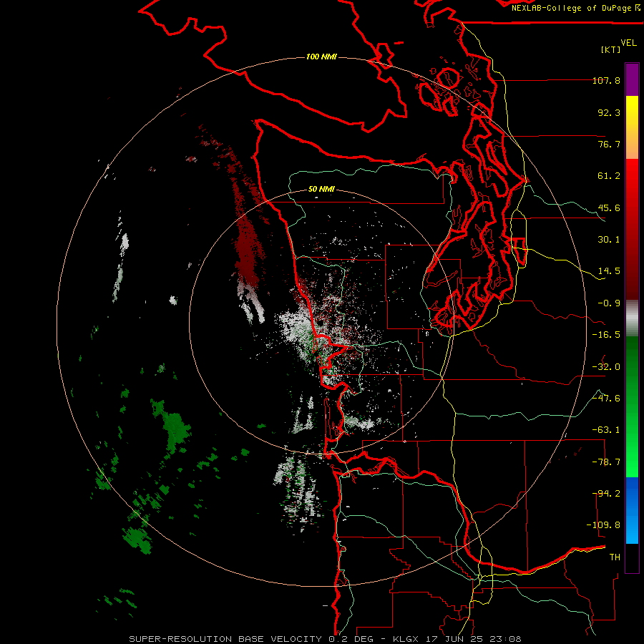
Task: Click the 50 NMI range ring label
Action: [x=321, y=189]
